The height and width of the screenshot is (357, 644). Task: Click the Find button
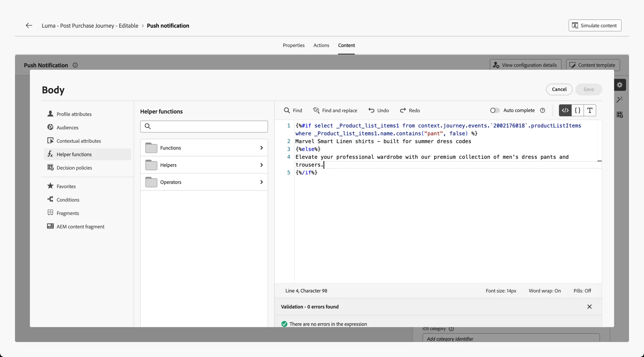coord(293,110)
